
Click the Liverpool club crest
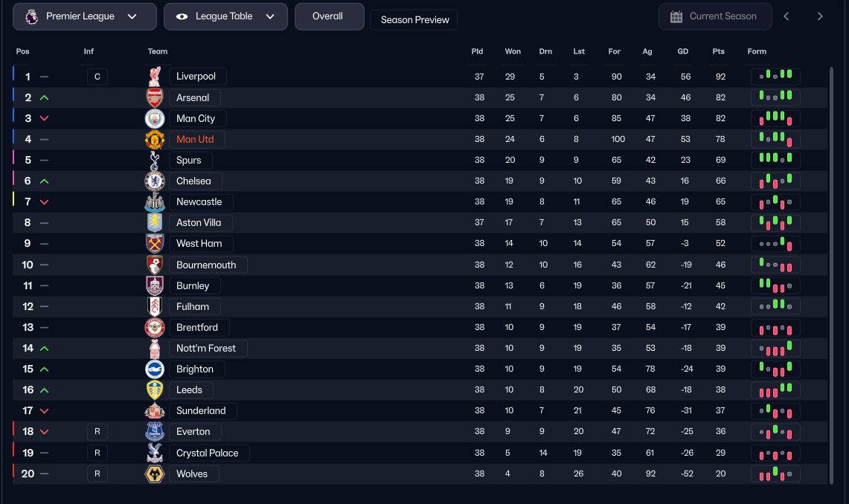[x=155, y=77]
